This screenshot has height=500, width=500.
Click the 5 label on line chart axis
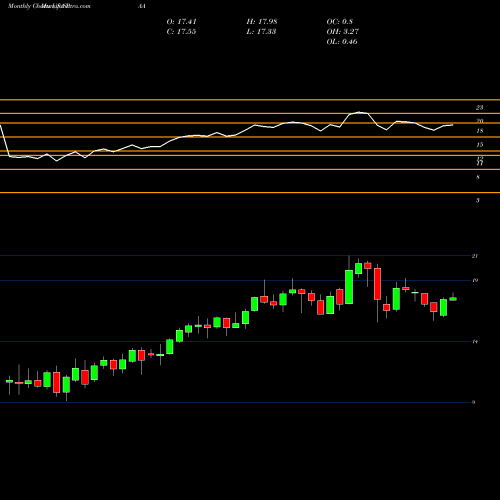click(x=478, y=200)
